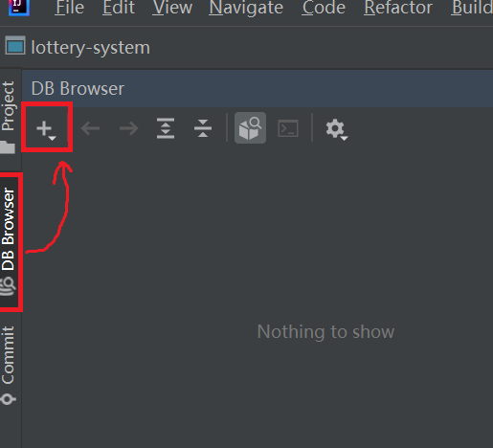The width and height of the screenshot is (493, 448).
Task: Open the View menu
Action: click(172, 8)
